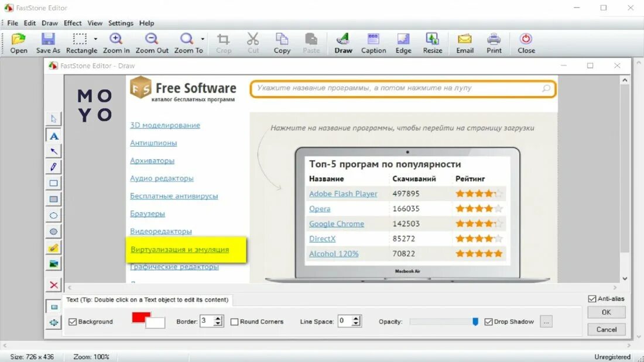Click the Google Chrome link

(x=337, y=223)
